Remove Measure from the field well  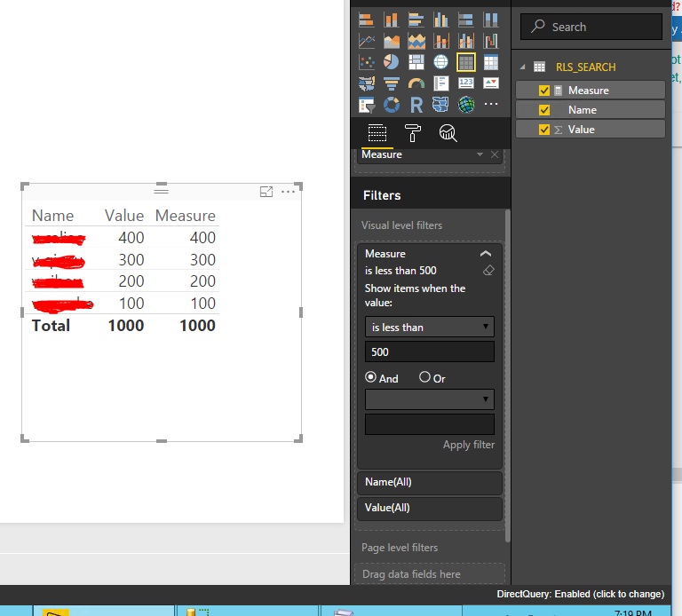pyautogui.click(x=495, y=154)
